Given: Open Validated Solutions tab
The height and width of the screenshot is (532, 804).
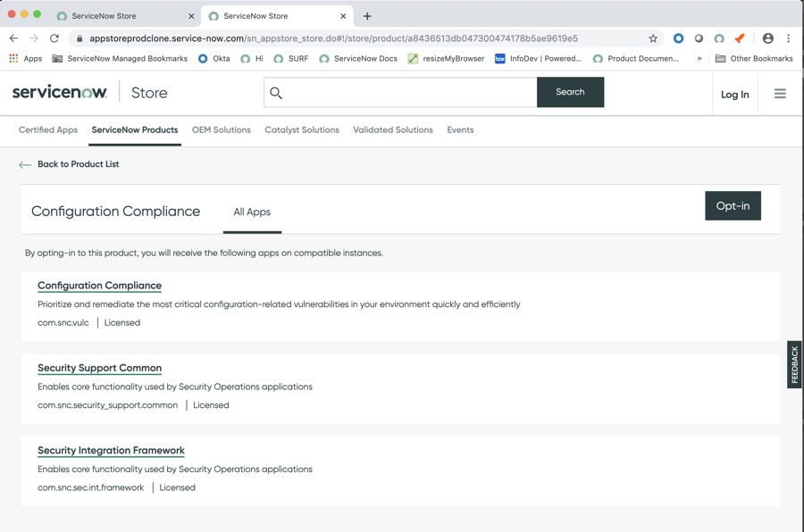Looking at the screenshot, I should tap(393, 130).
